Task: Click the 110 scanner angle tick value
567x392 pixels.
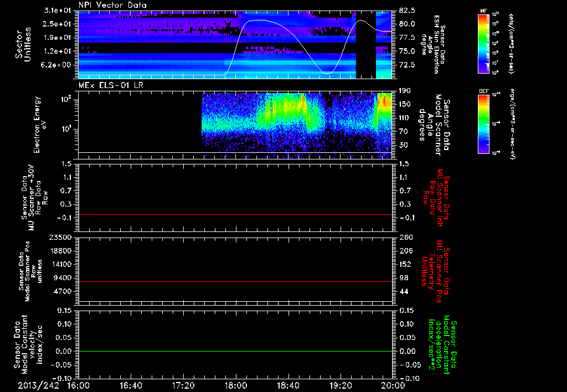Action: tap(405, 118)
